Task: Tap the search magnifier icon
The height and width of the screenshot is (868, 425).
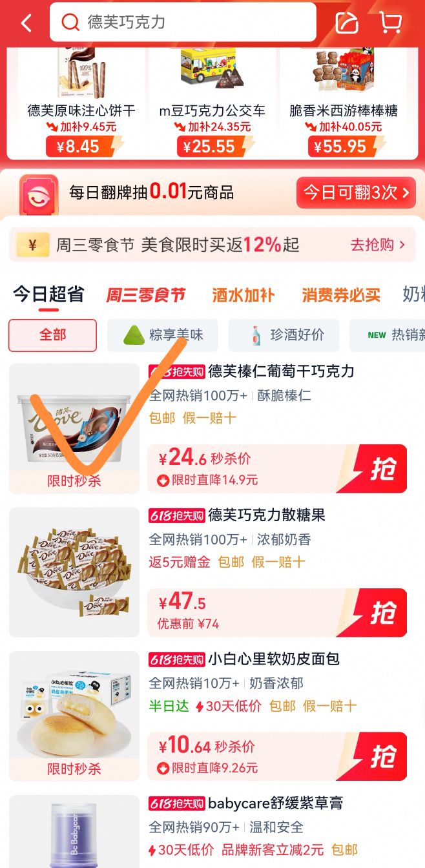Action: [70, 23]
